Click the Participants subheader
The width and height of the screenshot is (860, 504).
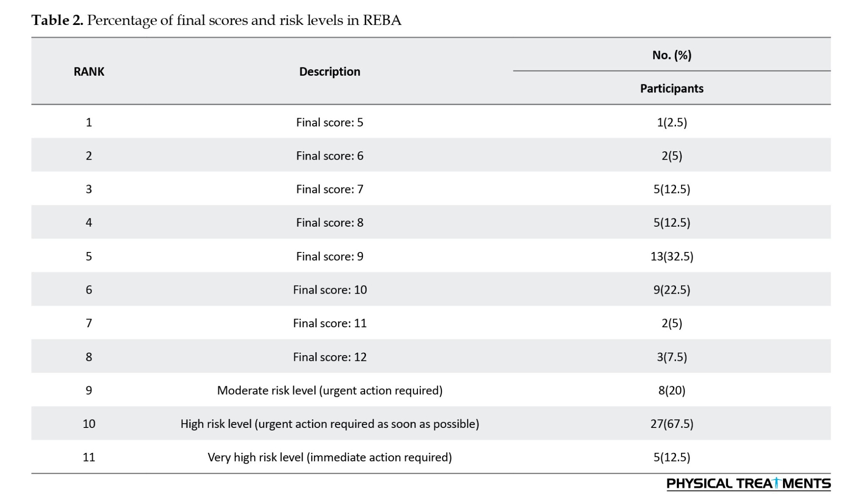tap(672, 89)
